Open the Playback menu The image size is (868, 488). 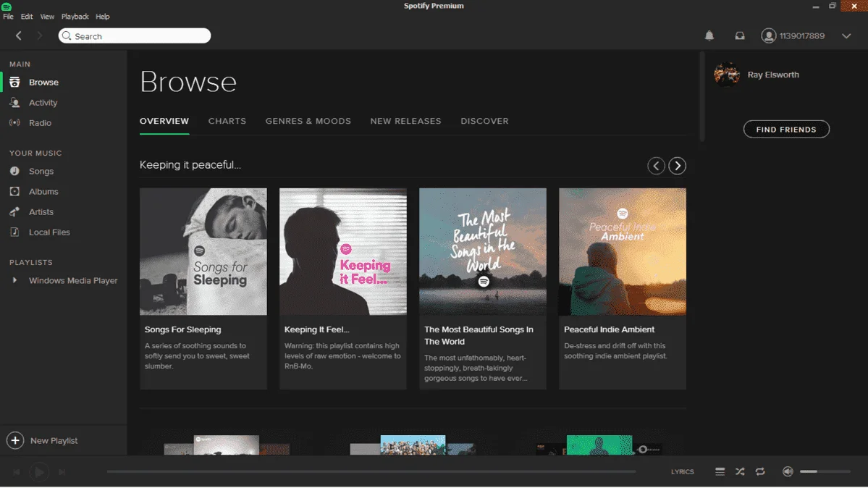[75, 17]
